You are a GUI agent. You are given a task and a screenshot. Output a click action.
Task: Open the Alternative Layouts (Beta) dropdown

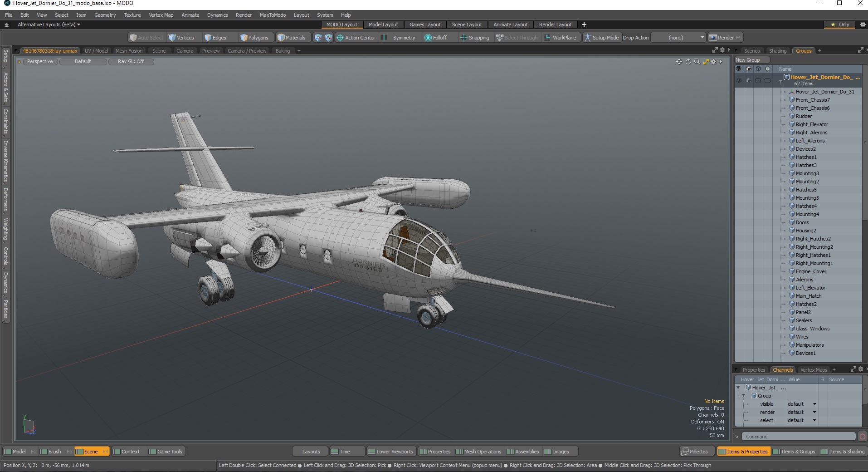49,25
